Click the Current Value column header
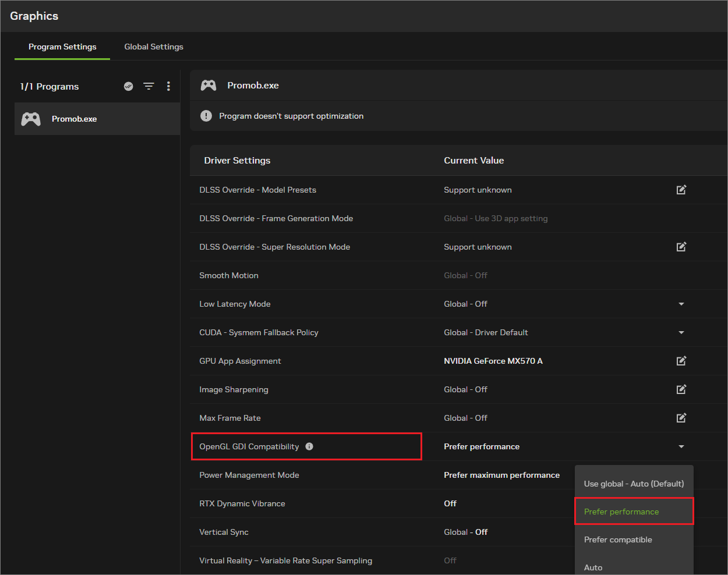This screenshot has height=575, width=728. (474, 161)
